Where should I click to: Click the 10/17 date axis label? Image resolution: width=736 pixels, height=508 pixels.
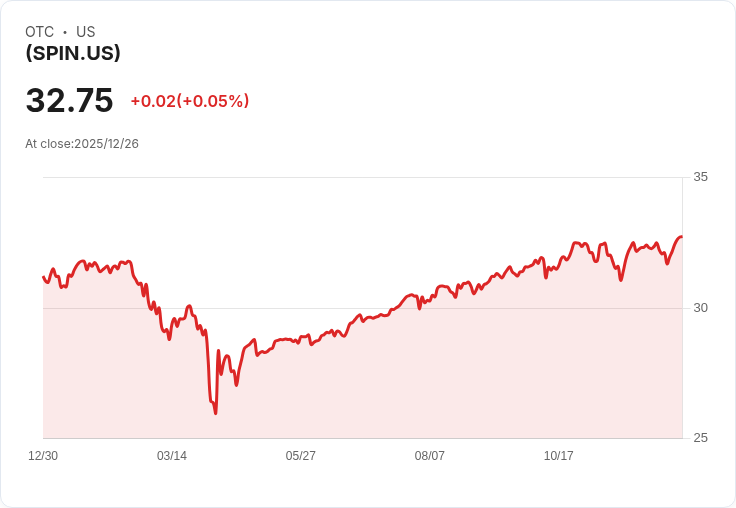pyautogui.click(x=559, y=456)
